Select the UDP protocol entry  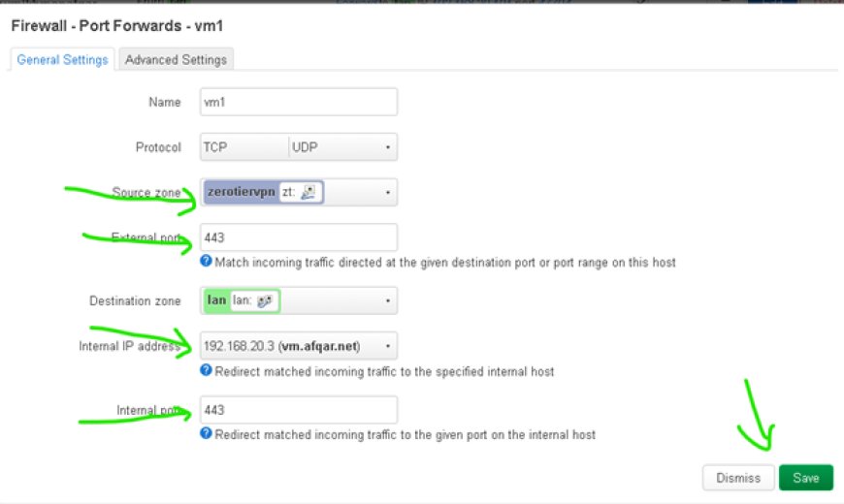click(x=305, y=147)
